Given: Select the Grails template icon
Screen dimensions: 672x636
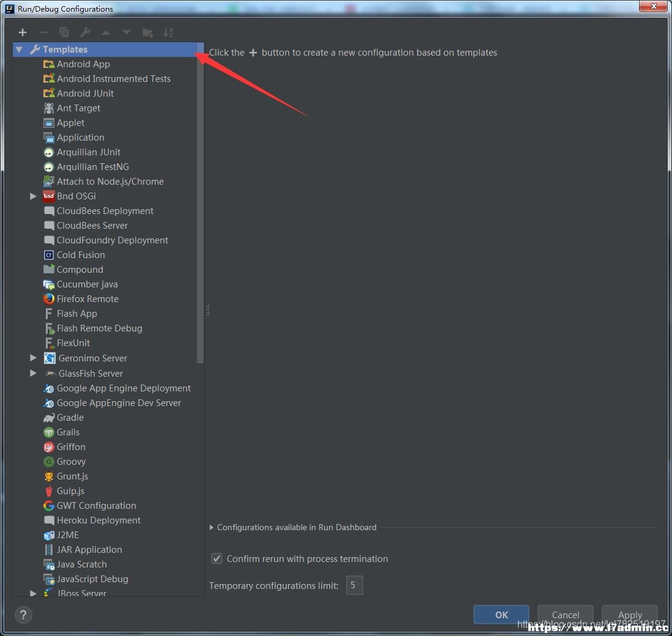Looking at the screenshot, I should 49,432.
